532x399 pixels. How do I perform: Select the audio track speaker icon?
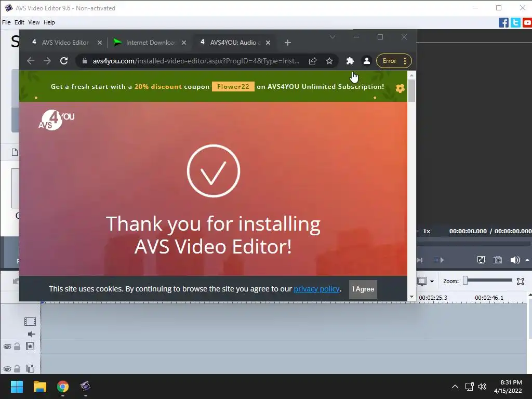pos(31,334)
